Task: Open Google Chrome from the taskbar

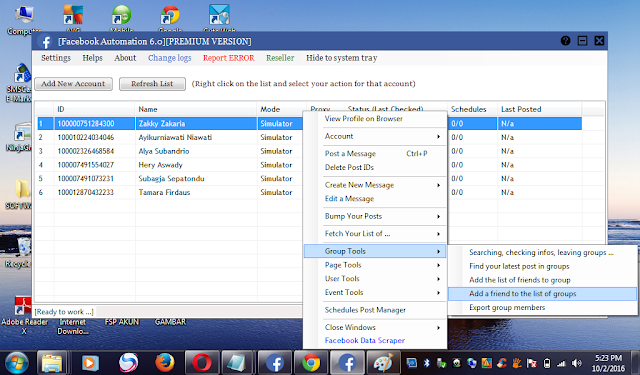Action: (311, 363)
